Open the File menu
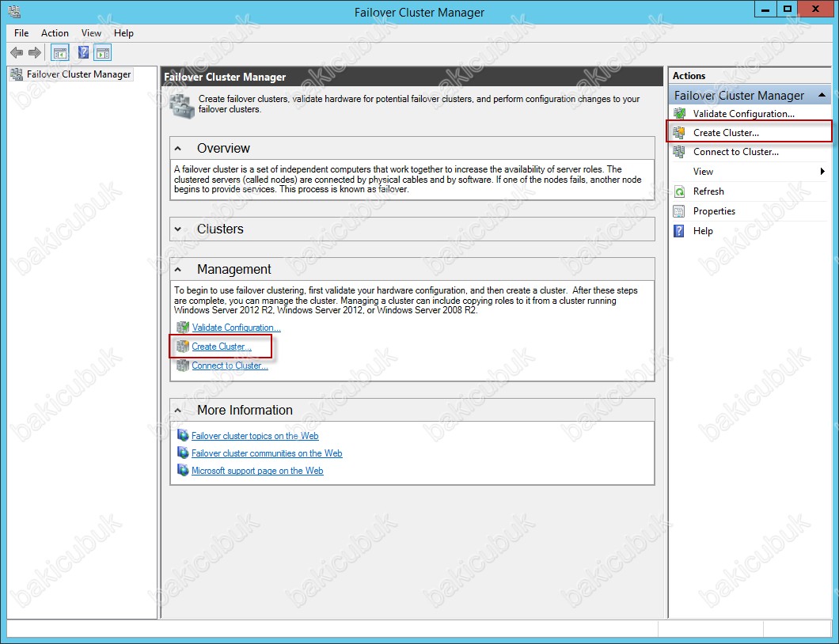 [21, 33]
